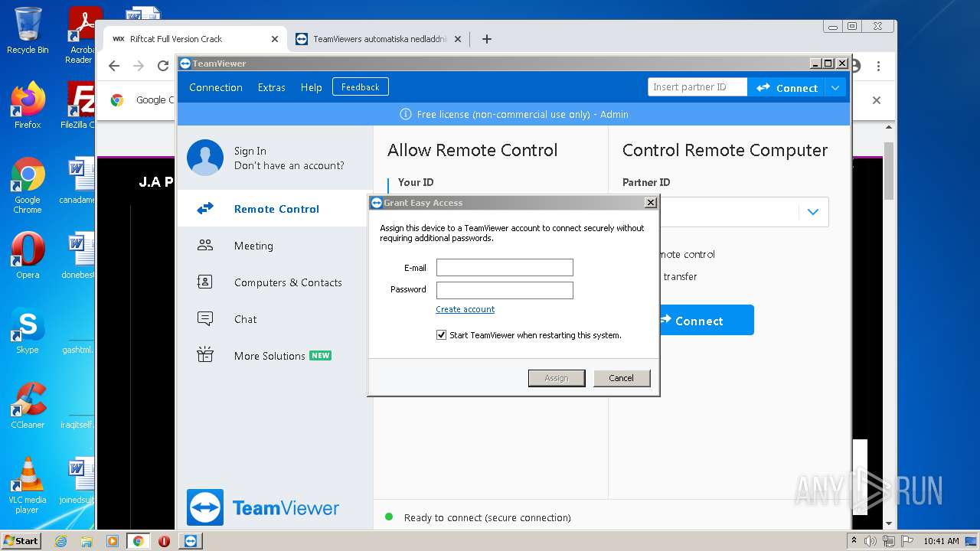Open the Connection menu

tap(216, 87)
